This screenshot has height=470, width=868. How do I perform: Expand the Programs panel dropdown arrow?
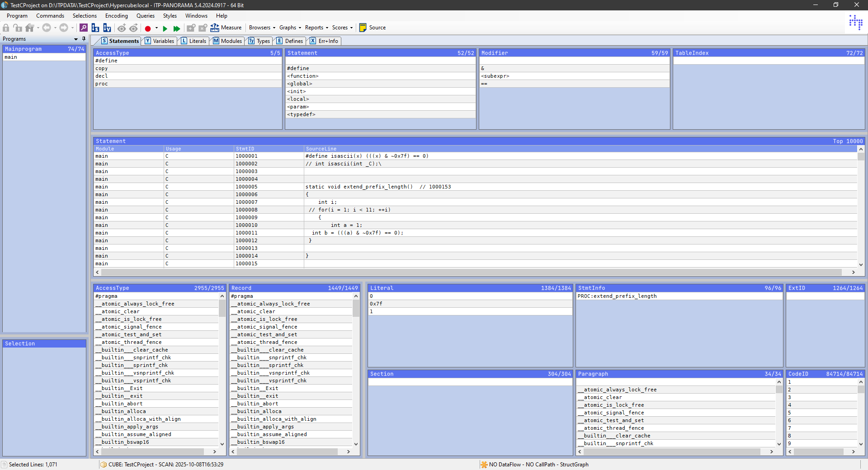(x=76, y=39)
